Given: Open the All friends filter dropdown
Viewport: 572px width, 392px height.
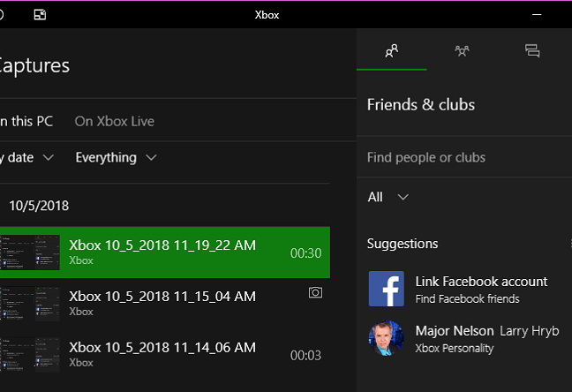Looking at the screenshot, I should 388,197.
